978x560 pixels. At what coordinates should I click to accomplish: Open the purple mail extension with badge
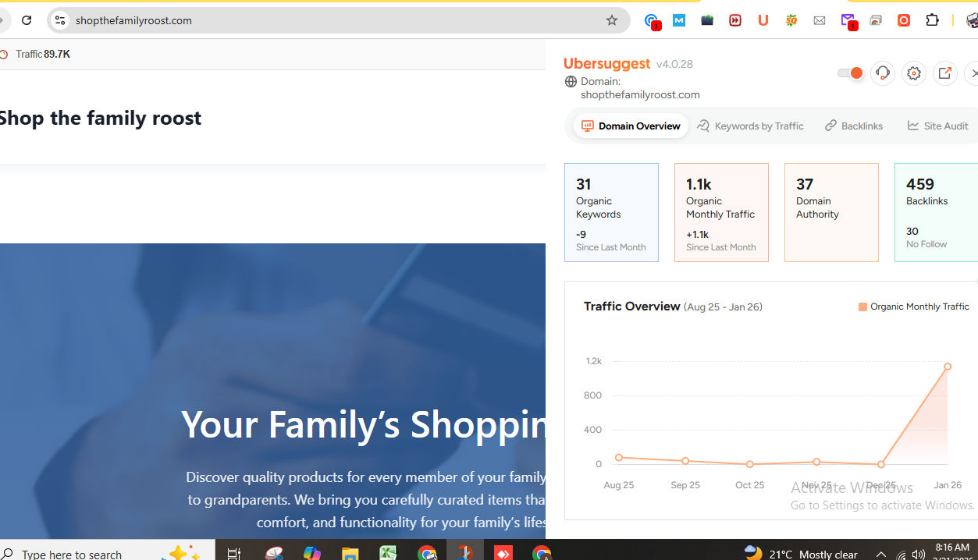point(848,21)
